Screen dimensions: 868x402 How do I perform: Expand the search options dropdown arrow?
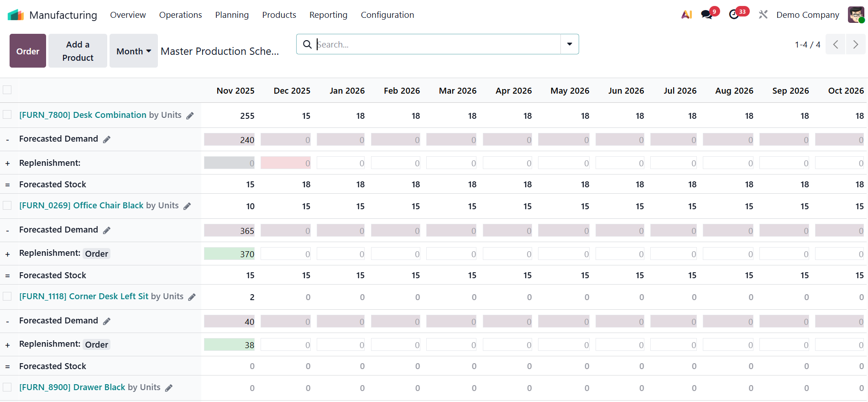[x=570, y=44]
